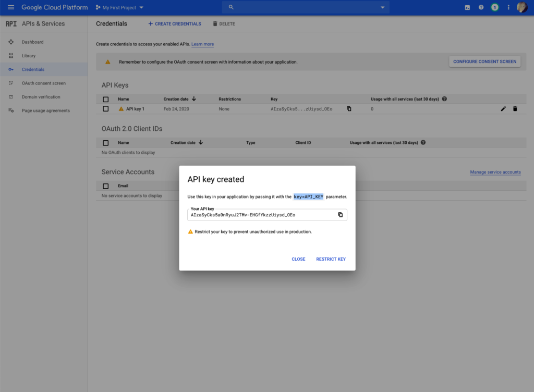Click the Domain verification checkbox icon
The height and width of the screenshot is (392, 534).
(11, 96)
